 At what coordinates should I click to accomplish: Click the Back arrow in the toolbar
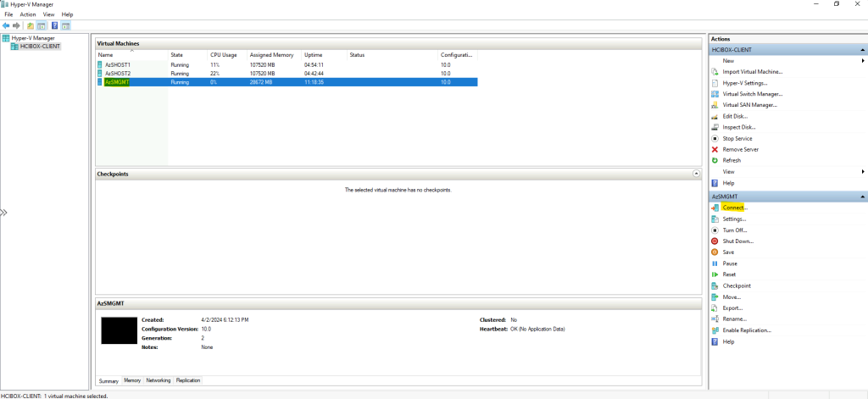tap(6, 25)
